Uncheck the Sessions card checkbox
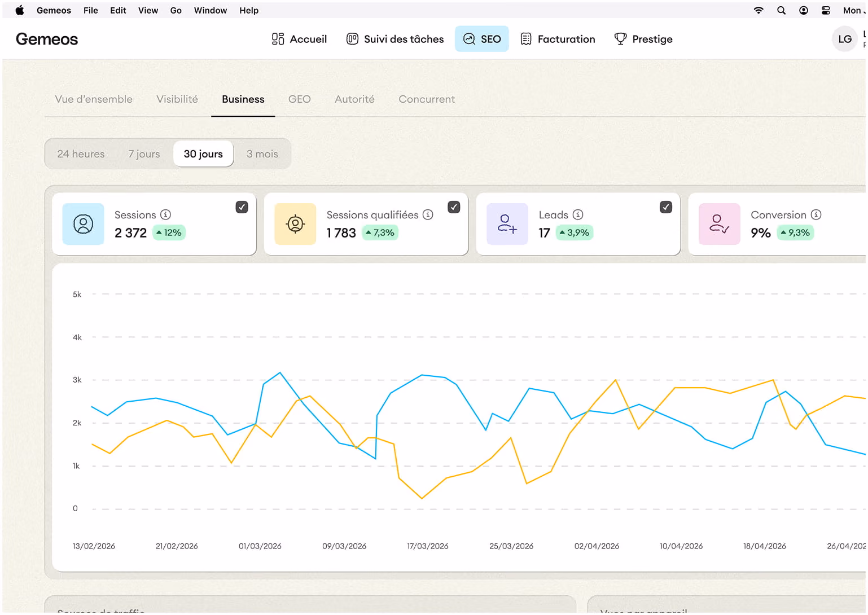 242,207
